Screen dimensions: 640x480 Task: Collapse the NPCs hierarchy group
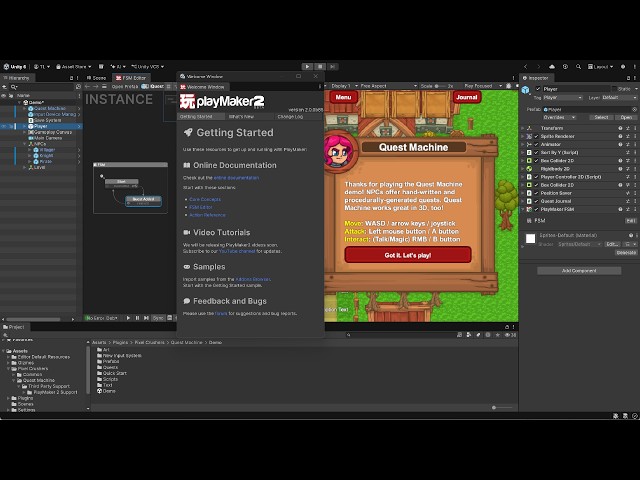25,144
